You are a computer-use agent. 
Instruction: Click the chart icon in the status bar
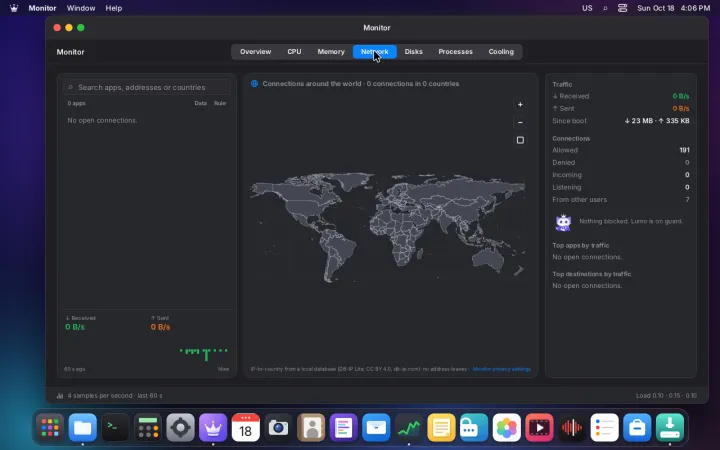point(60,395)
